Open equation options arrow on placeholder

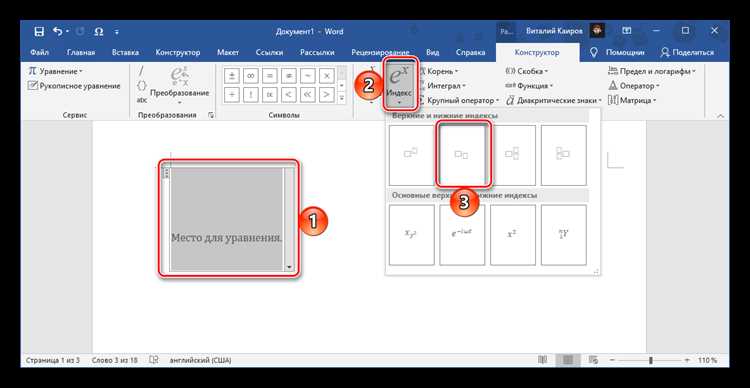289,267
